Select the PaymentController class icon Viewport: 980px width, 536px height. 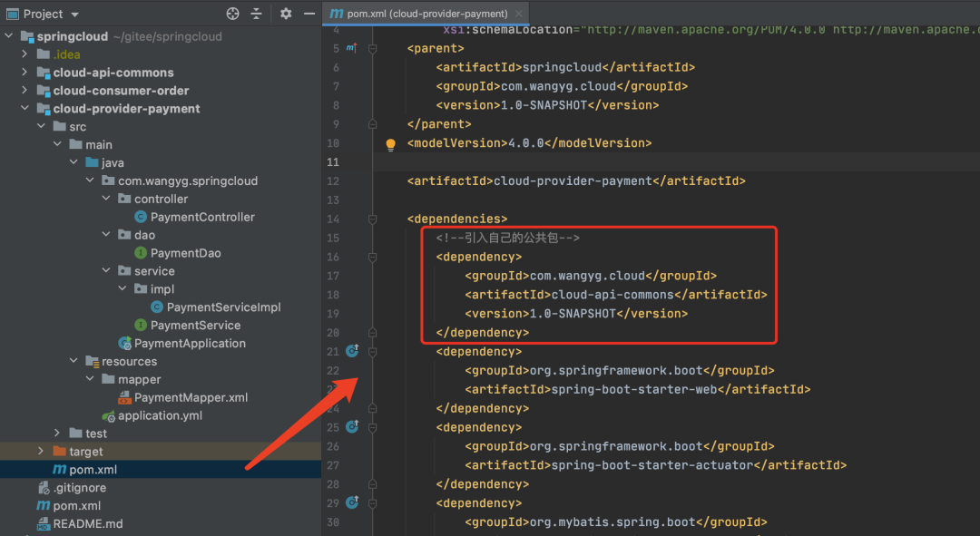pyautogui.click(x=141, y=217)
